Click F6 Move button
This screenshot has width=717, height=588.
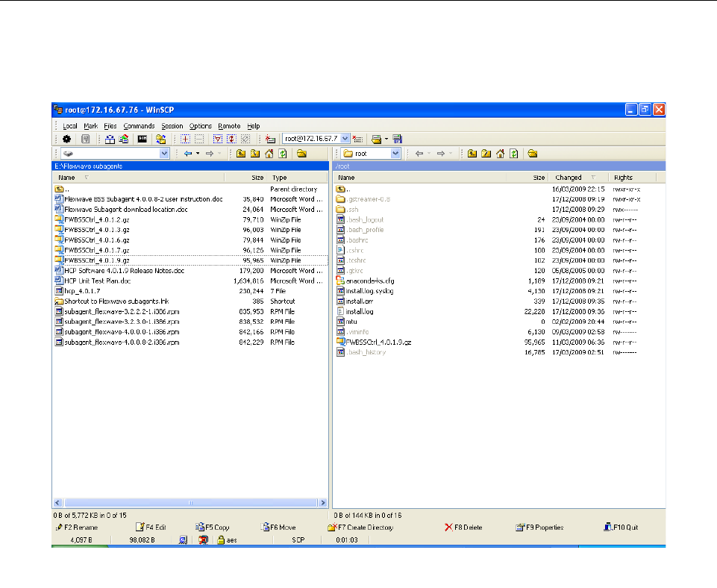pos(278,528)
